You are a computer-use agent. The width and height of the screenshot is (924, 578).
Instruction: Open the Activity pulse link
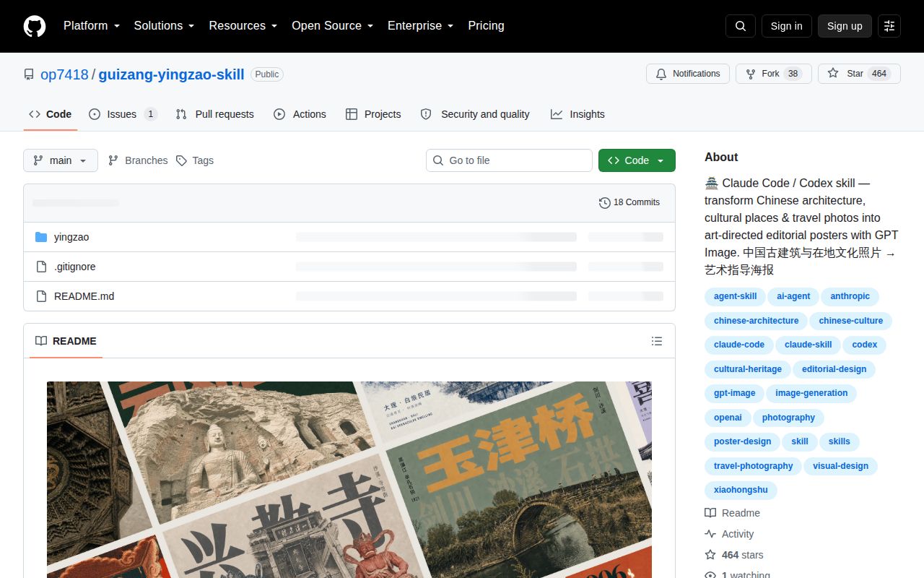coord(729,534)
